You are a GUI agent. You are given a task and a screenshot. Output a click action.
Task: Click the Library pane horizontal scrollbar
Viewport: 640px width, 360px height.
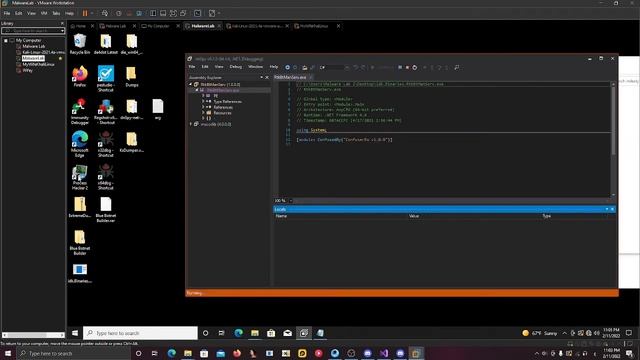point(33,335)
